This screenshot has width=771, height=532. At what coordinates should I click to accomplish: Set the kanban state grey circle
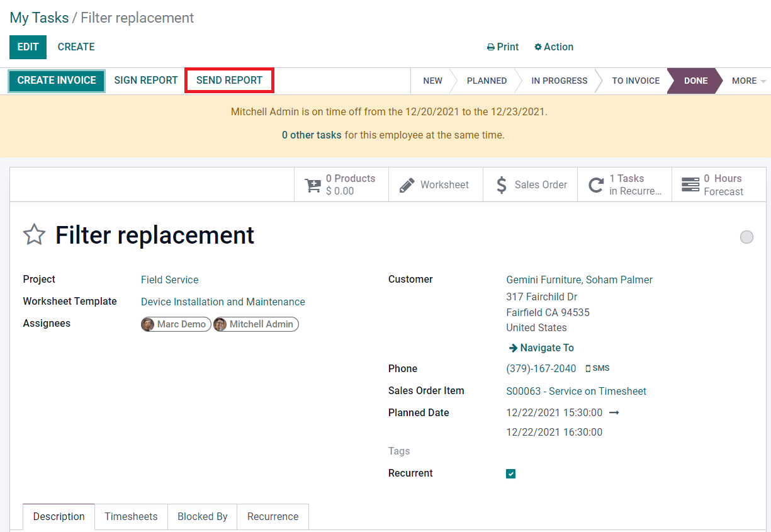coord(746,237)
